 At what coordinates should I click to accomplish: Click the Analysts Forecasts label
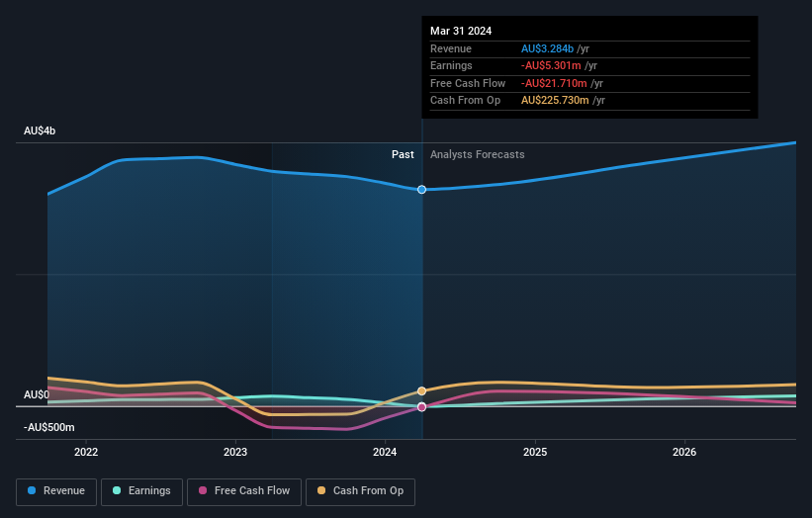pyautogui.click(x=477, y=154)
